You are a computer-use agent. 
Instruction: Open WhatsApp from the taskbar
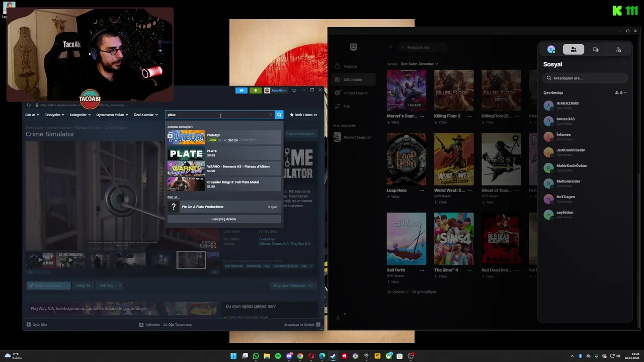(256, 356)
